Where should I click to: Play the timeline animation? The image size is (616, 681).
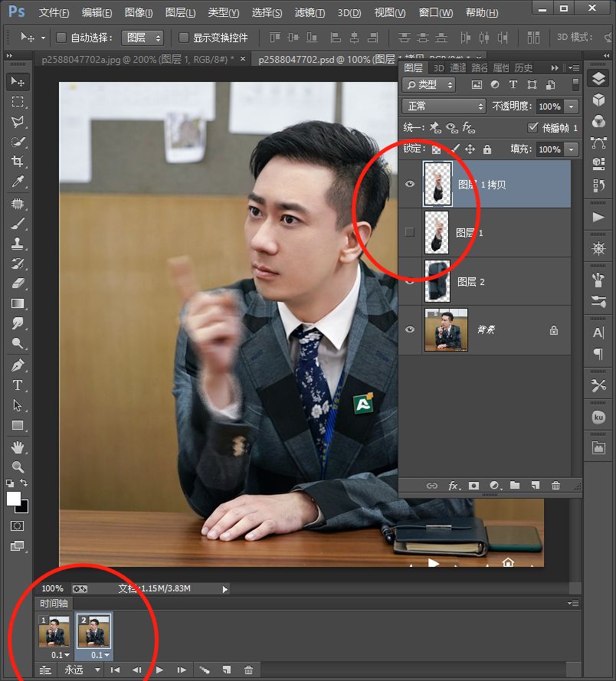pos(159,670)
